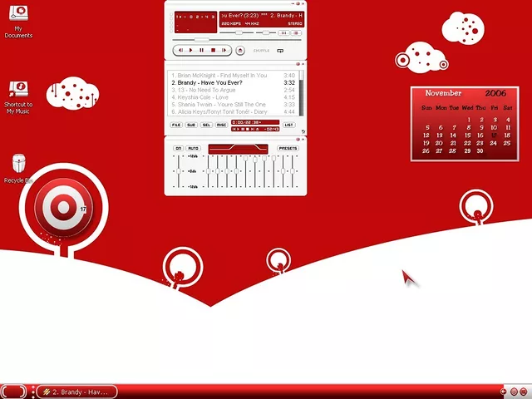Open the playlist MISC menu button
This screenshot has height=399, width=532.
(221, 125)
